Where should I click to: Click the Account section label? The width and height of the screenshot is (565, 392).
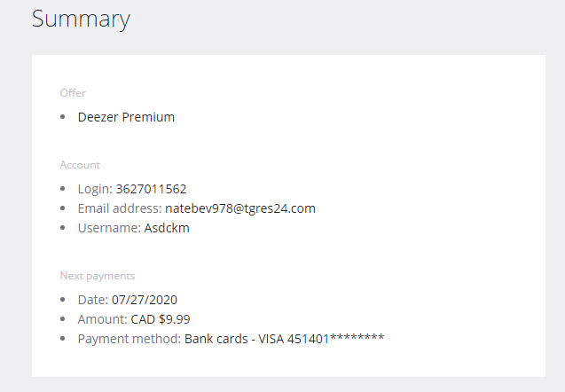pyautogui.click(x=80, y=165)
